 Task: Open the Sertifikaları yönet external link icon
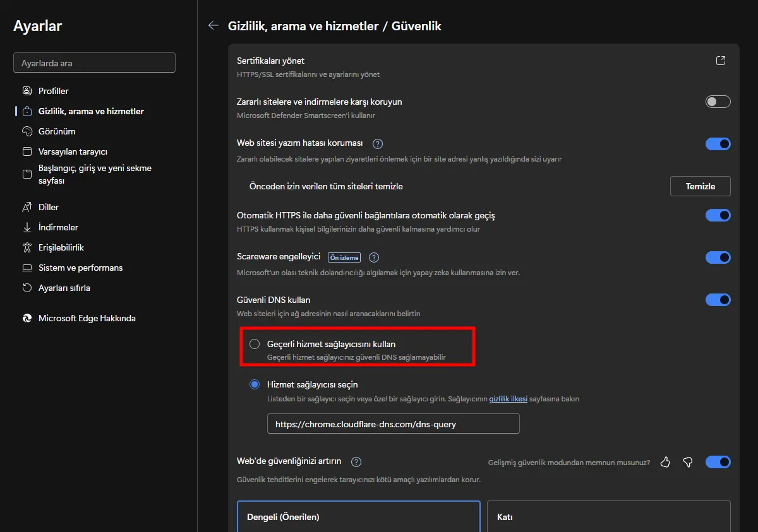tap(721, 61)
